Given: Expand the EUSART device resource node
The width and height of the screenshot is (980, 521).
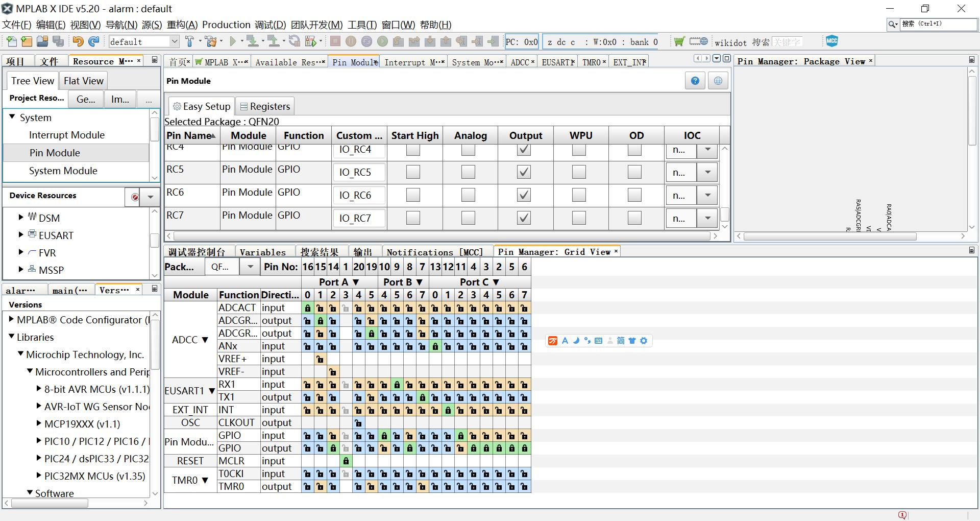Looking at the screenshot, I should [21, 235].
